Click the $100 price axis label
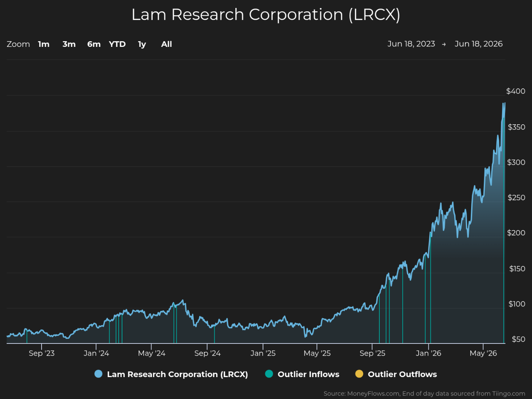532x399 pixels. click(x=517, y=304)
